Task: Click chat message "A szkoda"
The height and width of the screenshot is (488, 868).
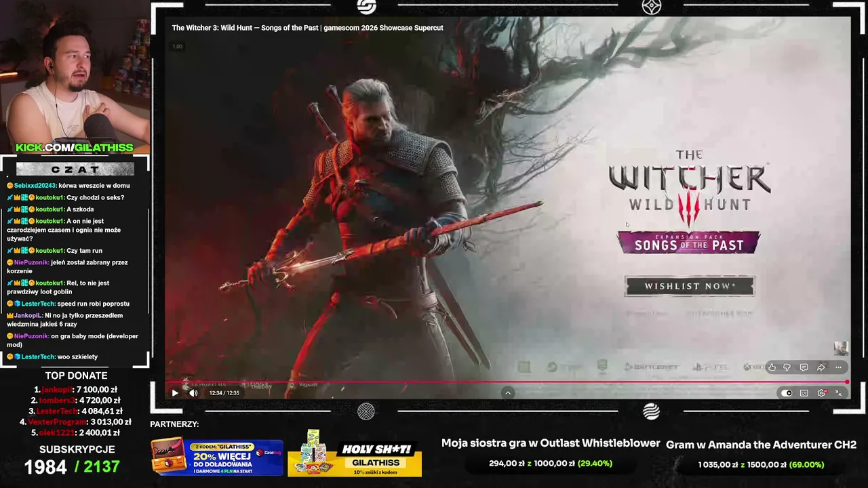Action: (x=80, y=209)
